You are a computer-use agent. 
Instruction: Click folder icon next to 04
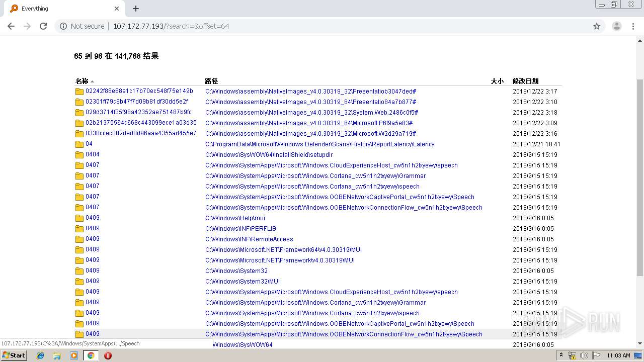pos(79,144)
